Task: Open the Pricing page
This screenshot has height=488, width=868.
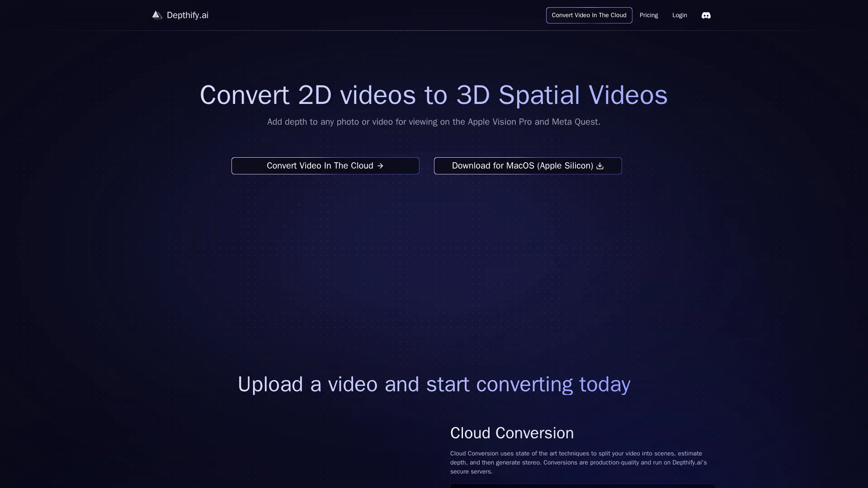Action: (x=648, y=15)
